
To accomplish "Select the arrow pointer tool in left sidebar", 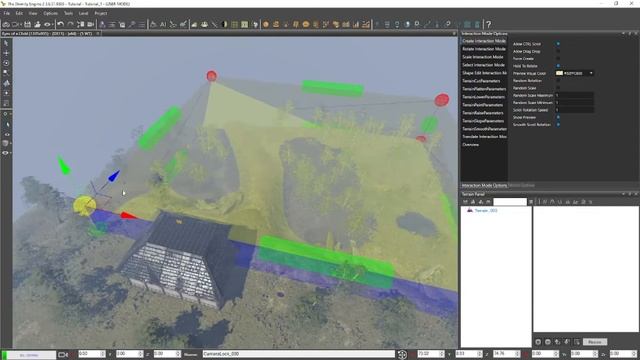I will pos(6,43).
